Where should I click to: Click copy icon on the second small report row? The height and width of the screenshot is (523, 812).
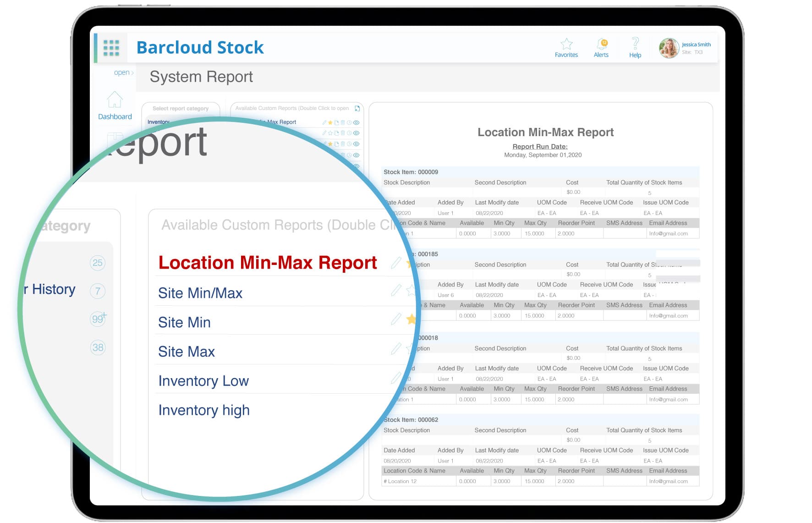336,133
